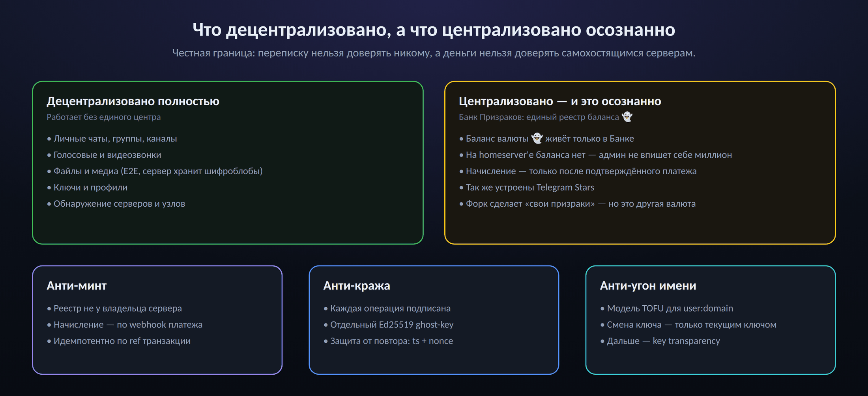Click the heading "Что децентрализовано, а что централизовано осознанно"
This screenshot has height=396, width=868.
coord(434,30)
